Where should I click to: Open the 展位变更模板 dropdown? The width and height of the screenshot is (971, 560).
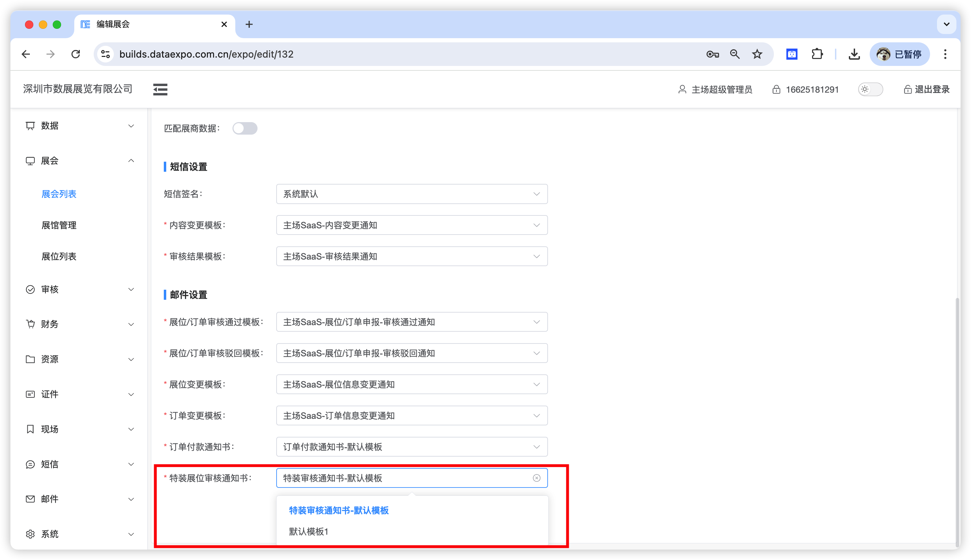pos(412,384)
